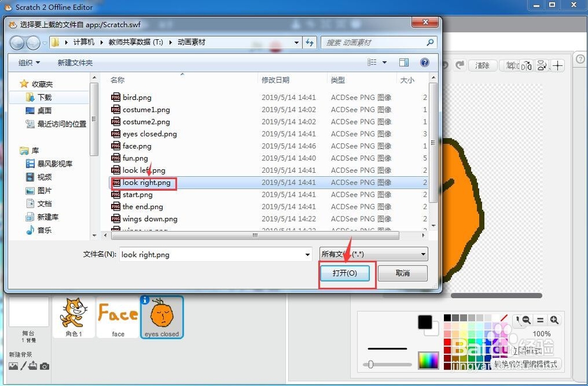Click the 清除 Clear button in the paint editor
588x386 pixels.
(x=482, y=66)
